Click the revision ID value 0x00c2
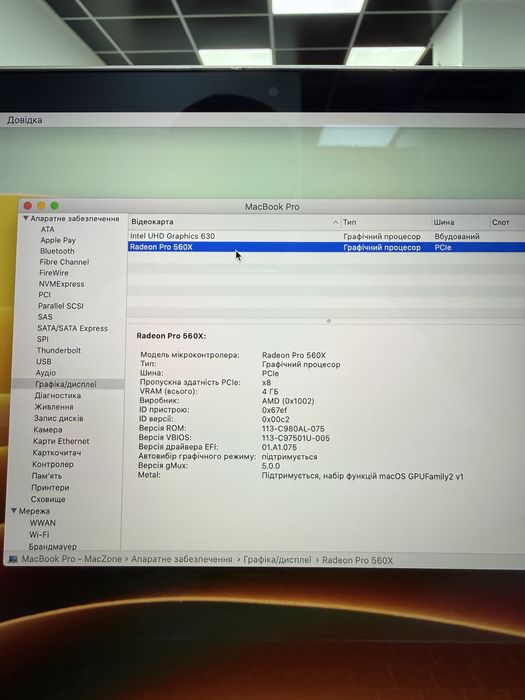The height and width of the screenshot is (700, 525). pos(275,419)
